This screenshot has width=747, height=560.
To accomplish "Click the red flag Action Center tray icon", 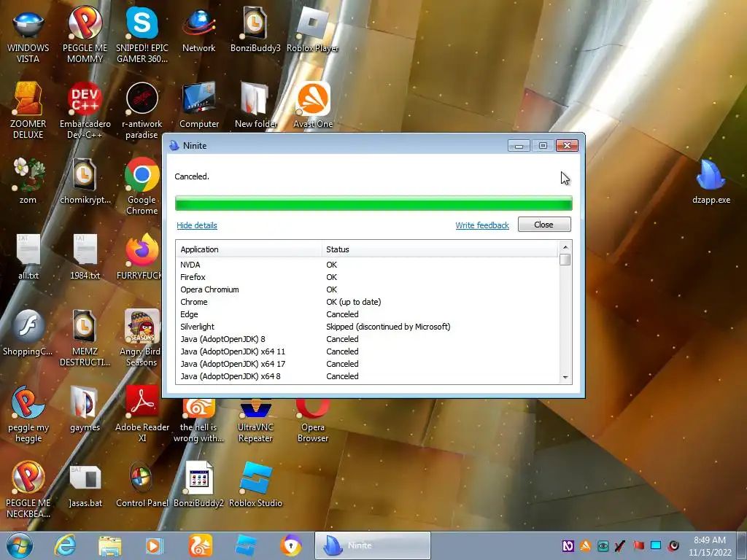I will click(x=638, y=545).
